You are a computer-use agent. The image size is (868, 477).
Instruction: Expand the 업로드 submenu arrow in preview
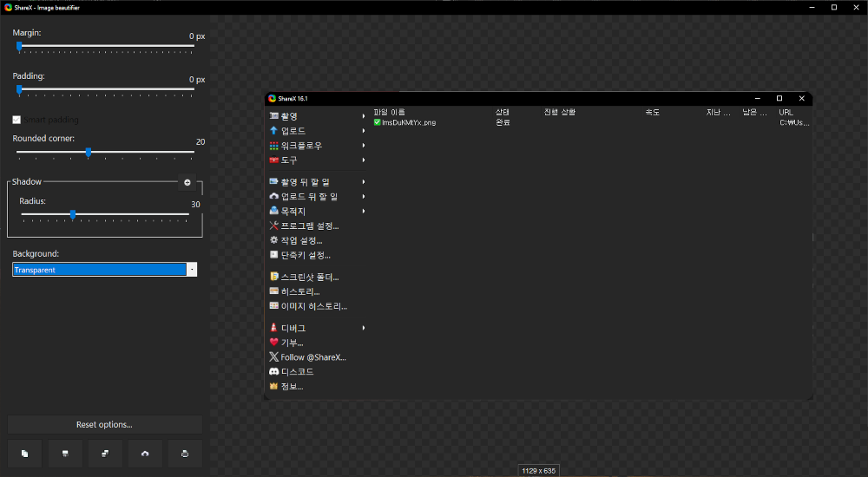[x=364, y=131]
